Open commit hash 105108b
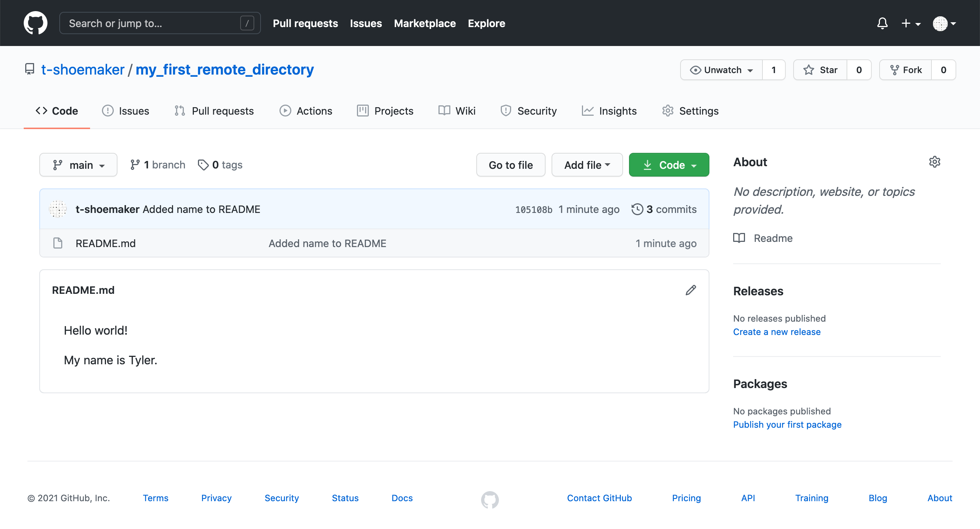This screenshot has height=529, width=980. 533,210
